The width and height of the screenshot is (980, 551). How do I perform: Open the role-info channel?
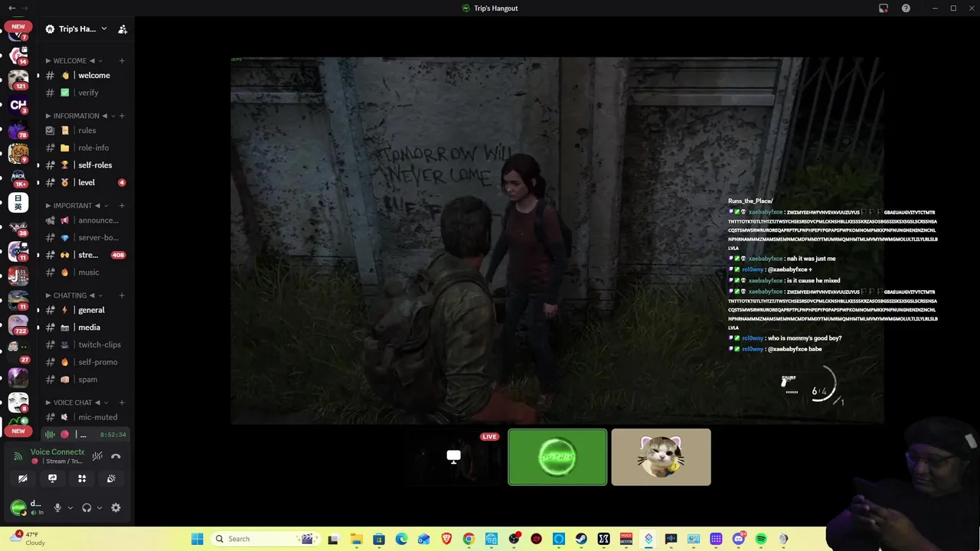pos(86,148)
